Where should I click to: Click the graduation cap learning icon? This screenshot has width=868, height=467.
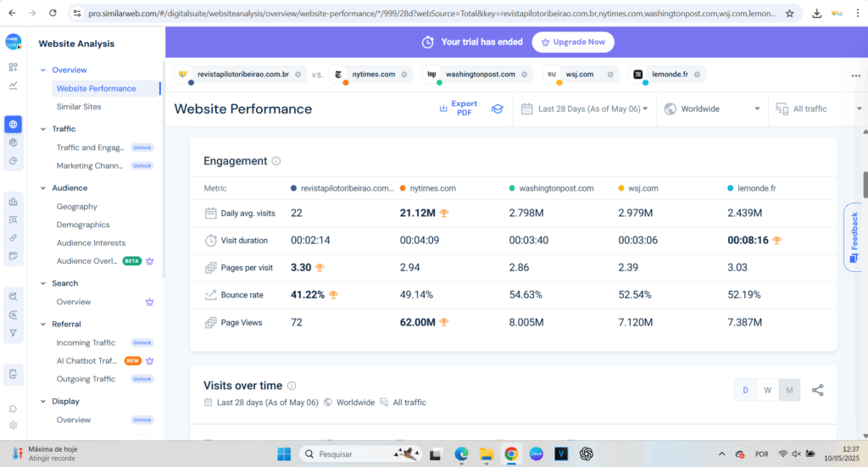pos(498,109)
